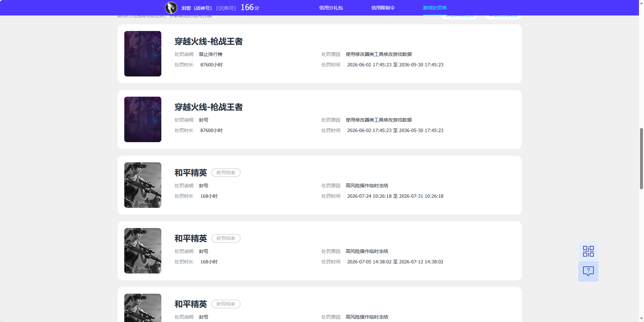Open thumbnail of 穿越火线 封号 card
This screenshot has height=322, width=644.
click(143, 119)
